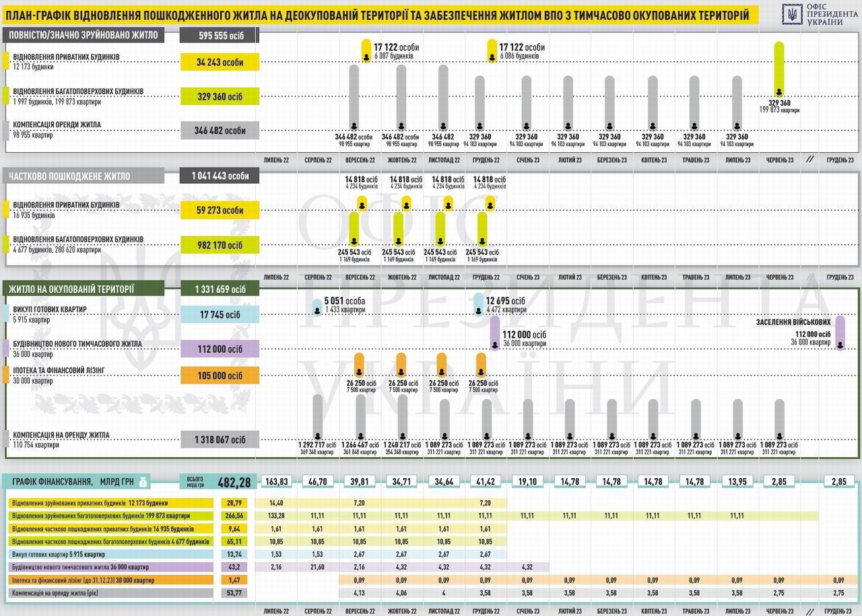
Task: Click the money bag icon beside Графік фінансування
Action: [x=144, y=481]
